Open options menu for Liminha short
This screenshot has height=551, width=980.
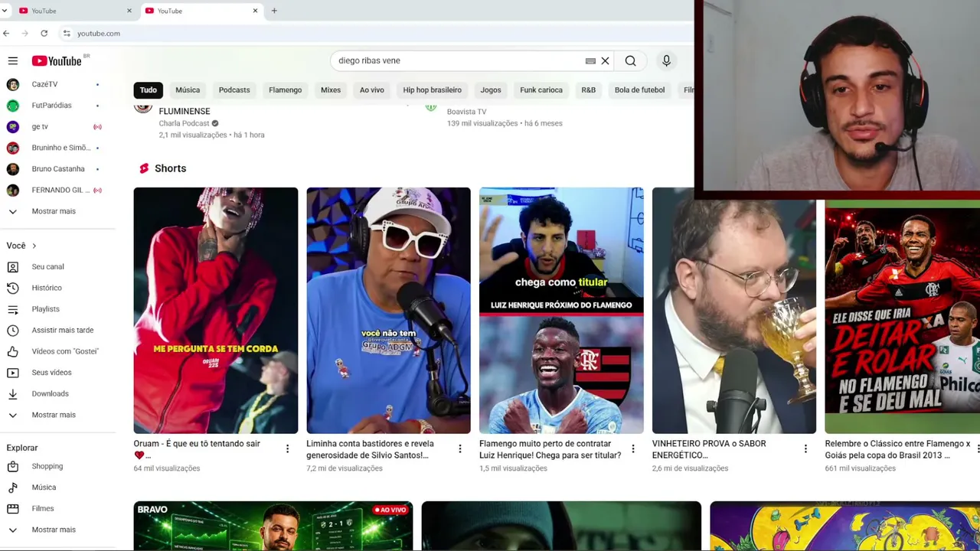click(x=460, y=449)
